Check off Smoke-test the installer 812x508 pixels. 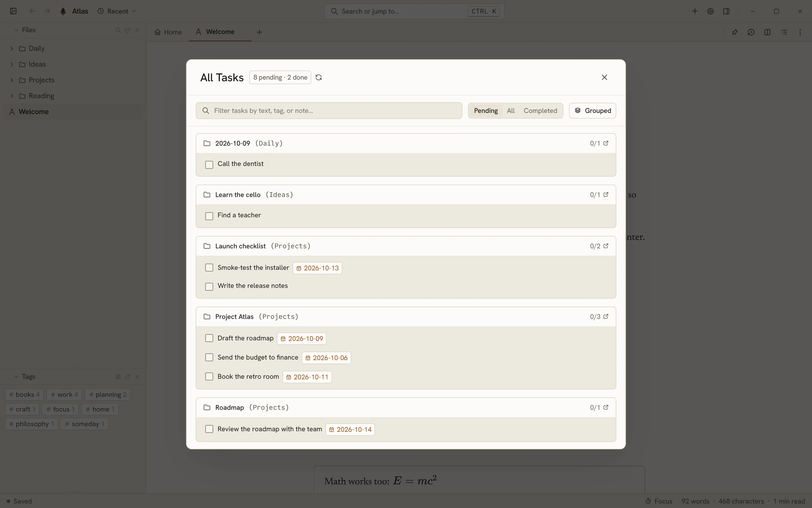209,268
